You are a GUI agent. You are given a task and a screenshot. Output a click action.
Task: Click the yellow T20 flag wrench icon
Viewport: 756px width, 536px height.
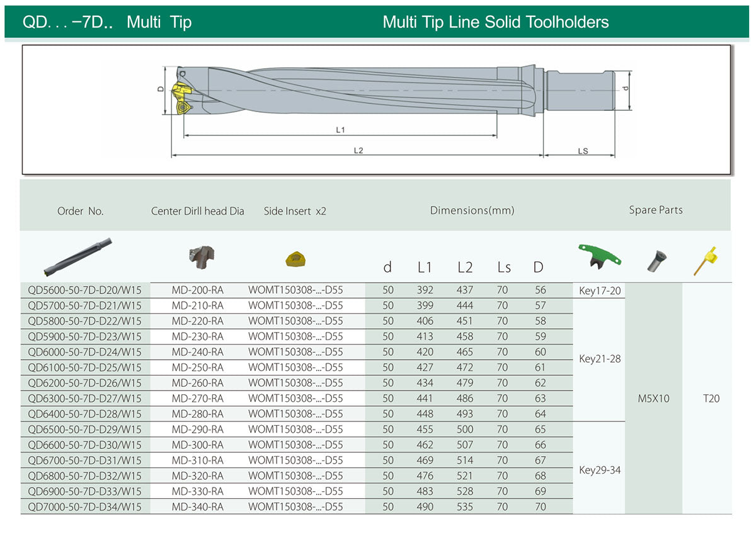(707, 260)
